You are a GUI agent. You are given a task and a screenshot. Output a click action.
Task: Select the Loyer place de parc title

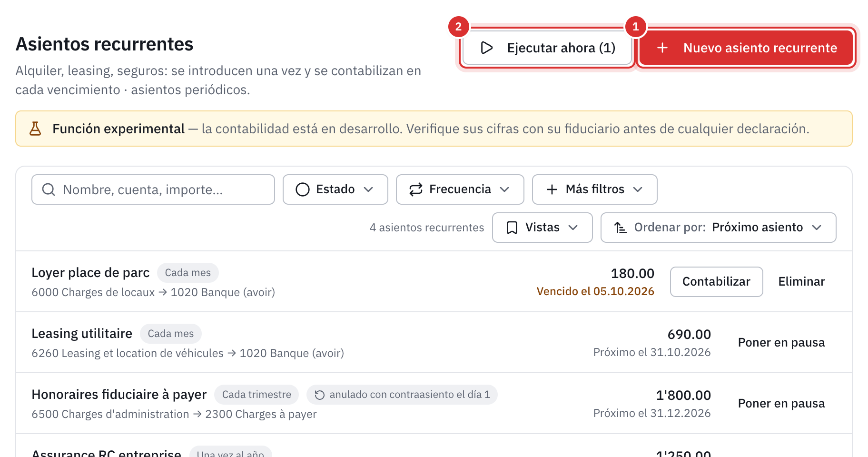pos(90,273)
